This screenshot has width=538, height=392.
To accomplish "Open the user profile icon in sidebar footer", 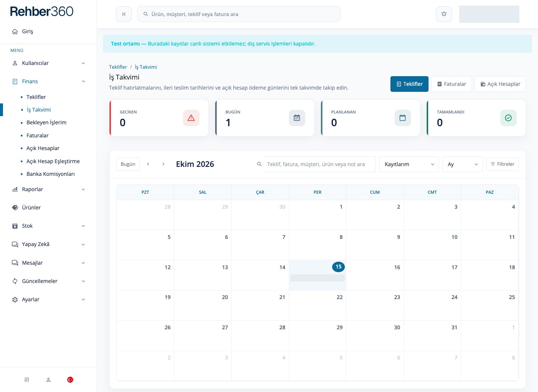I will [x=48, y=380].
